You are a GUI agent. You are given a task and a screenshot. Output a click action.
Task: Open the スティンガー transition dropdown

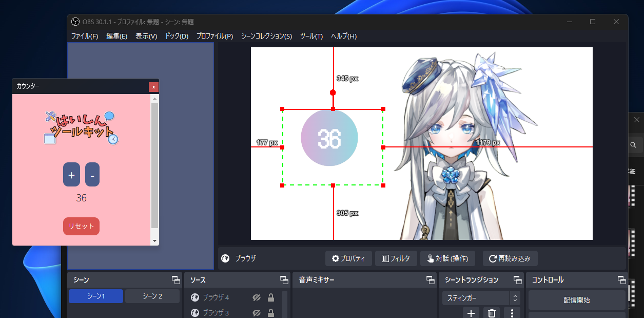pyautogui.click(x=477, y=297)
